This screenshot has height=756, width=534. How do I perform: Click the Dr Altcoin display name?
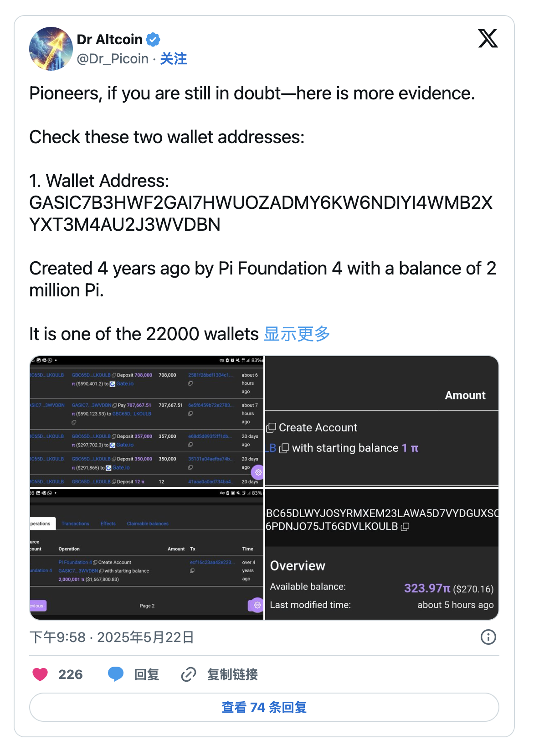[x=109, y=40]
